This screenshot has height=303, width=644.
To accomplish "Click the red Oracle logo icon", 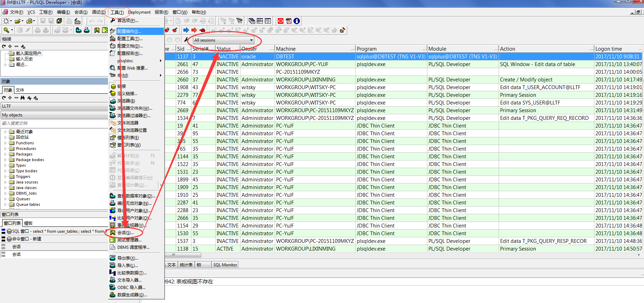I will 280,21.
